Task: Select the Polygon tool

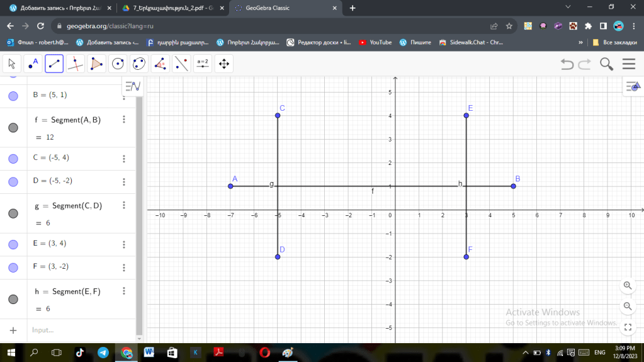Action: point(96,64)
